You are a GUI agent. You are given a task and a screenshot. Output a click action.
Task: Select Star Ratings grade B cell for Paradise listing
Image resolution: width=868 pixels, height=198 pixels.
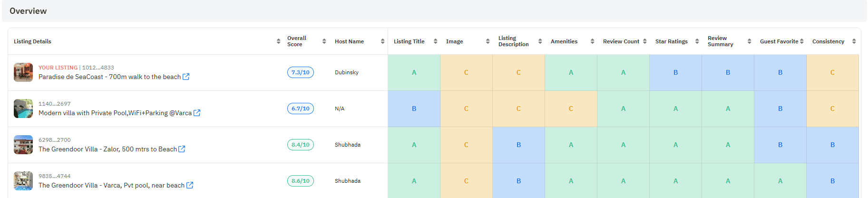pyautogui.click(x=675, y=72)
